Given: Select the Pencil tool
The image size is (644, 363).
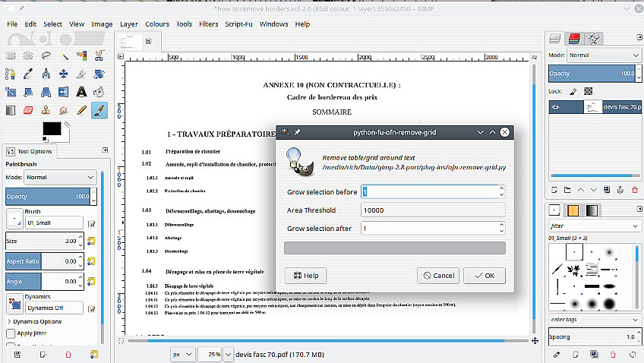Looking at the screenshot, I should (81, 110).
